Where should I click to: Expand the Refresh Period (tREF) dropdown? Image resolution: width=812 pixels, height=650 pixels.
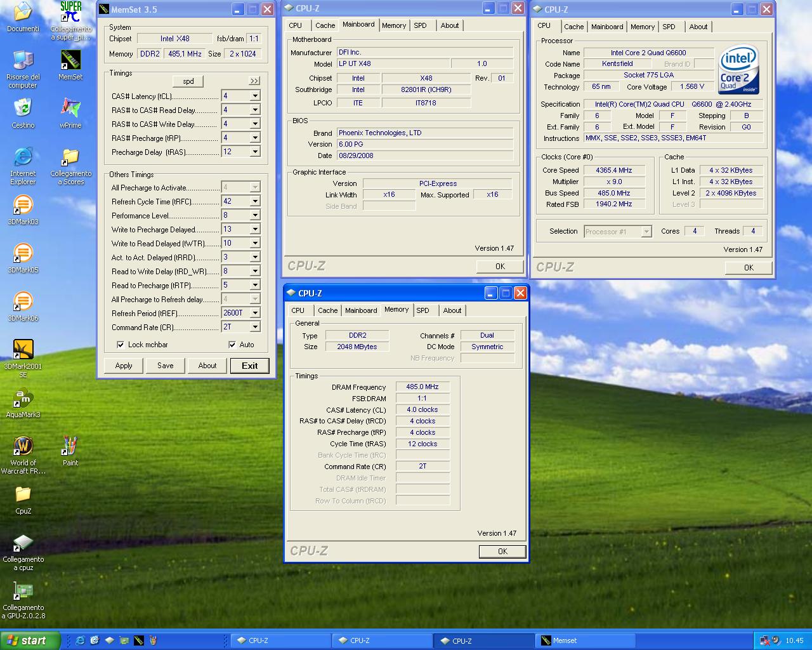(x=255, y=313)
